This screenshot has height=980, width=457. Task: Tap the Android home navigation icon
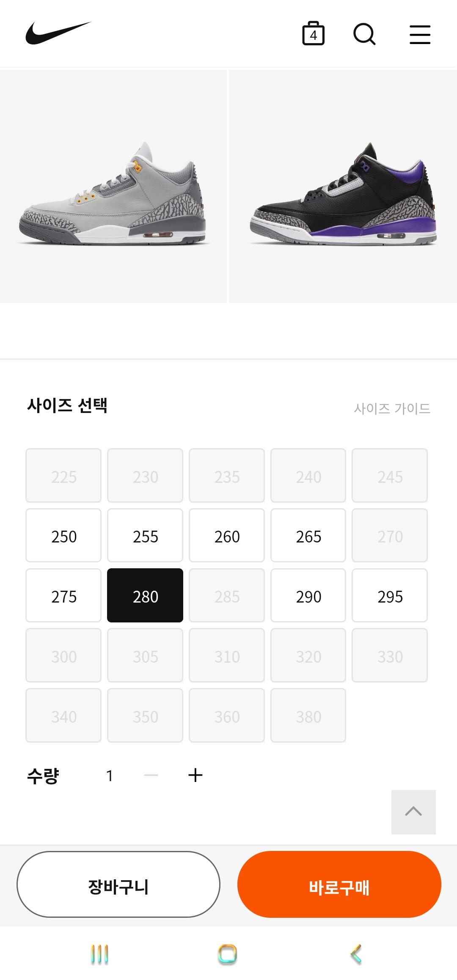(x=228, y=954)
